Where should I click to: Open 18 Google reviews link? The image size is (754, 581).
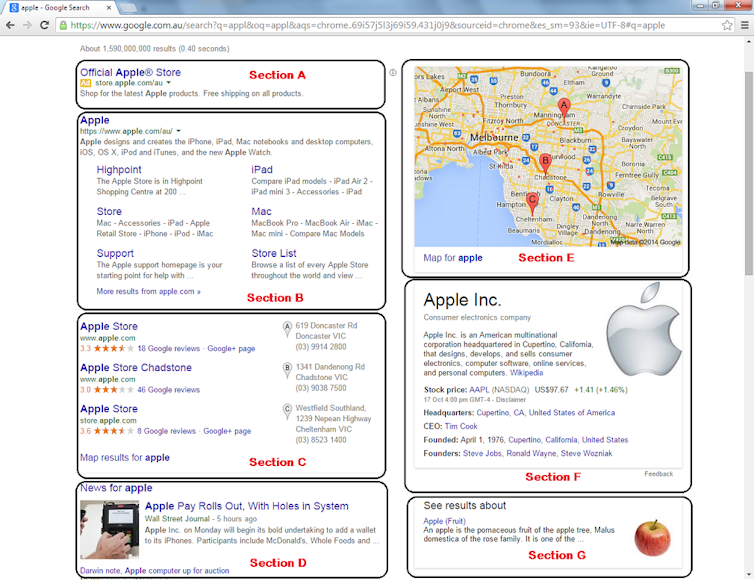coord(168,349)
